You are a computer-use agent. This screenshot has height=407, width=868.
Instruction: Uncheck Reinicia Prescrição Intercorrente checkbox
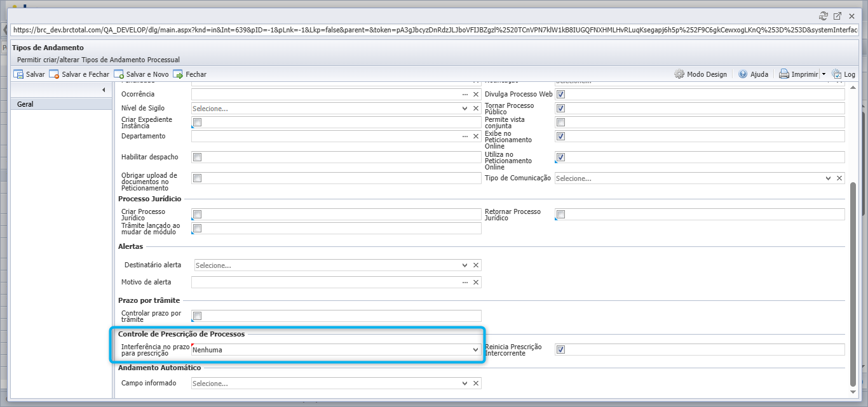(x=560, y=350)
